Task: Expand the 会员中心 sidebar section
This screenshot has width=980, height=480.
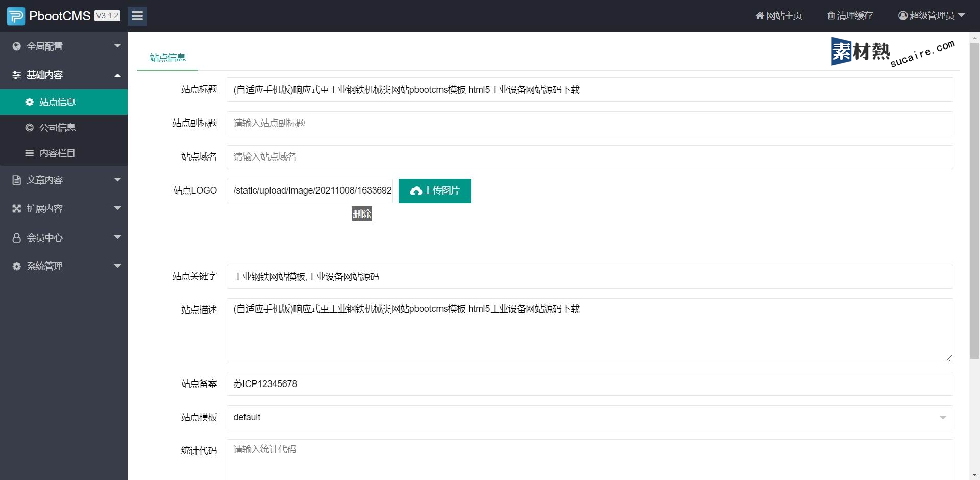Action: click(x=64, y=237)
